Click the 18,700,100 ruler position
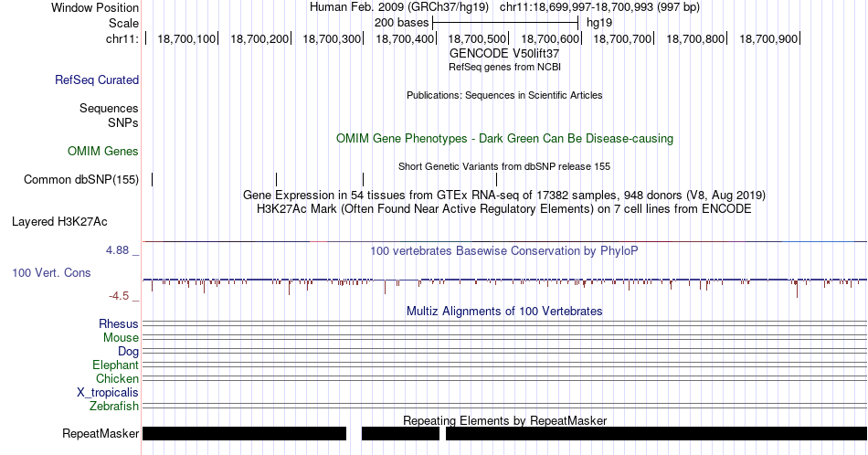Image resolution: width=868 pixels, height=455 pixels. pos(186,38)
